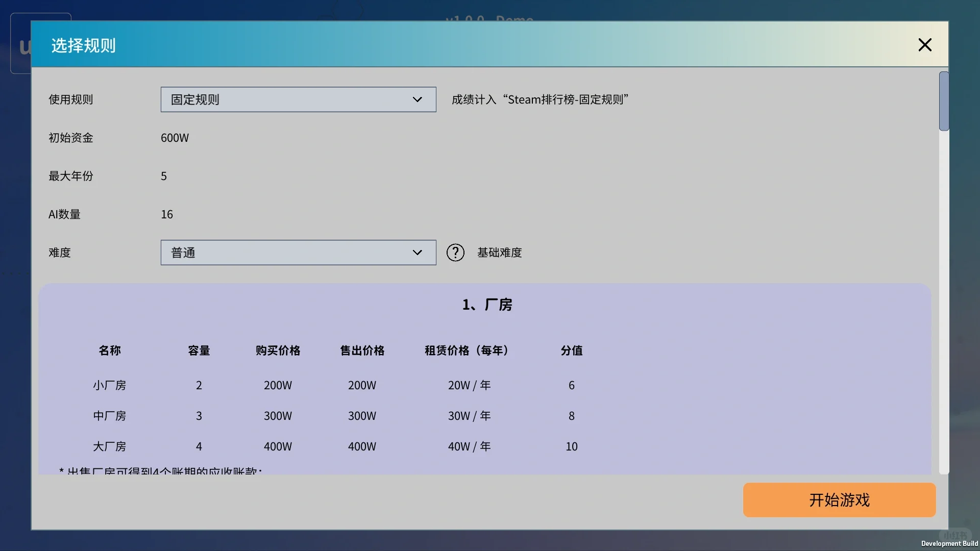Click the X icon to close 选择规则 dialog
This screenshot has width=980, height=551.
(924, 44)
